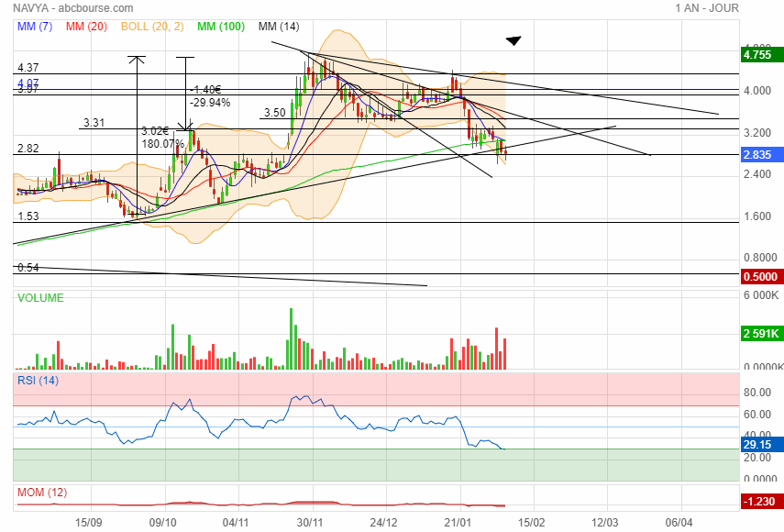The height and width of the screenshot is (532, 784).
Task: Click the 04/11 date axis label
Action: (236, 523)
